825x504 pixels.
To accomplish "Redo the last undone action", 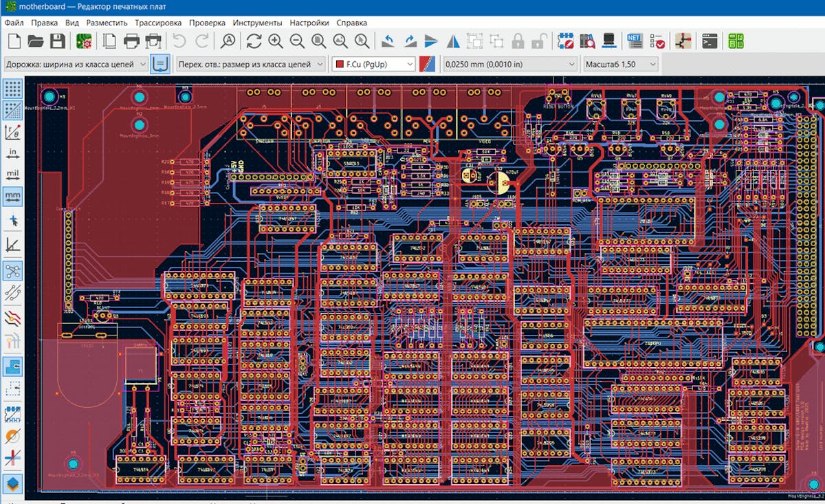I will tap(201, 41).
